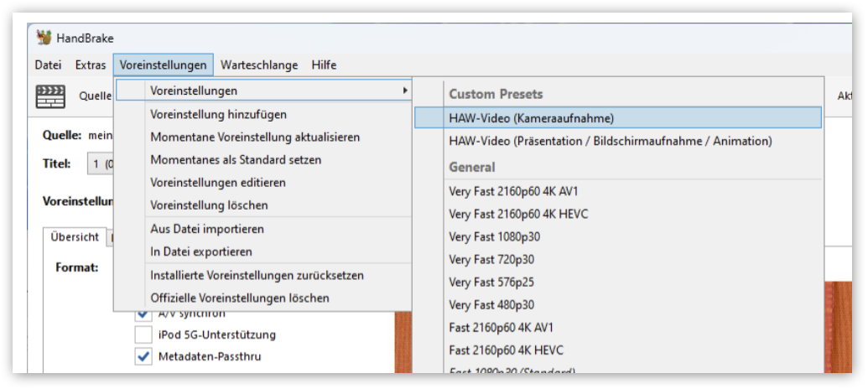Uncheck the Metadaten-Passthru option
Image resolution: width=868 pixels, height=389 pixels.
click(143, 356)
